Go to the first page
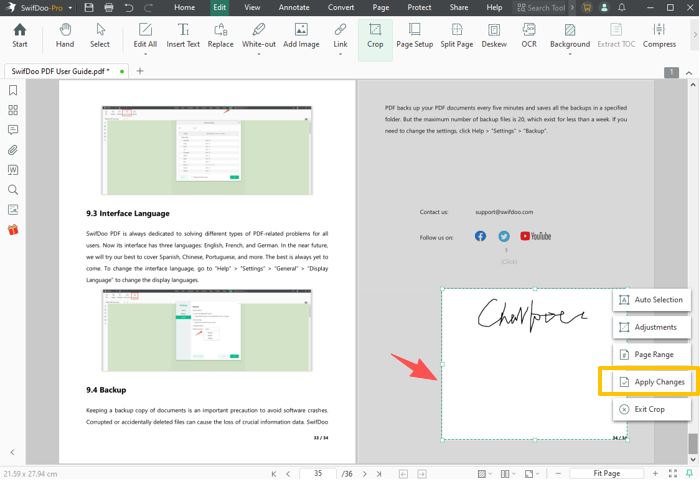The image size is (700, 480). point(274,474)
